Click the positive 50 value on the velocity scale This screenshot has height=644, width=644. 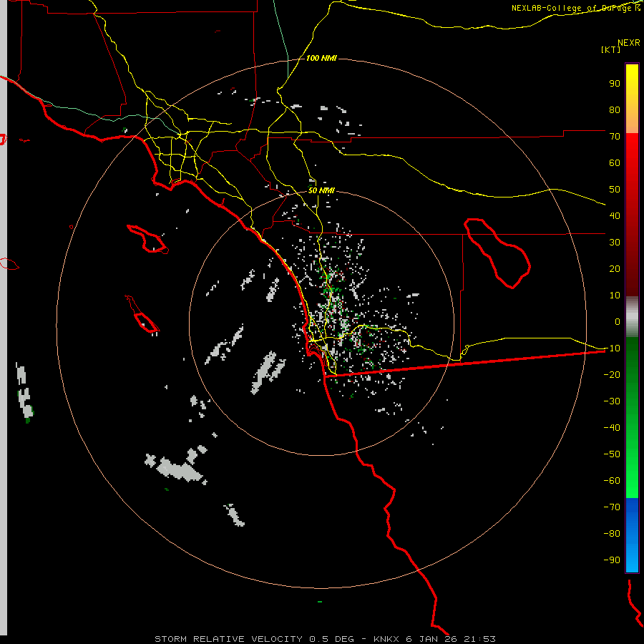tap(615, 190)
